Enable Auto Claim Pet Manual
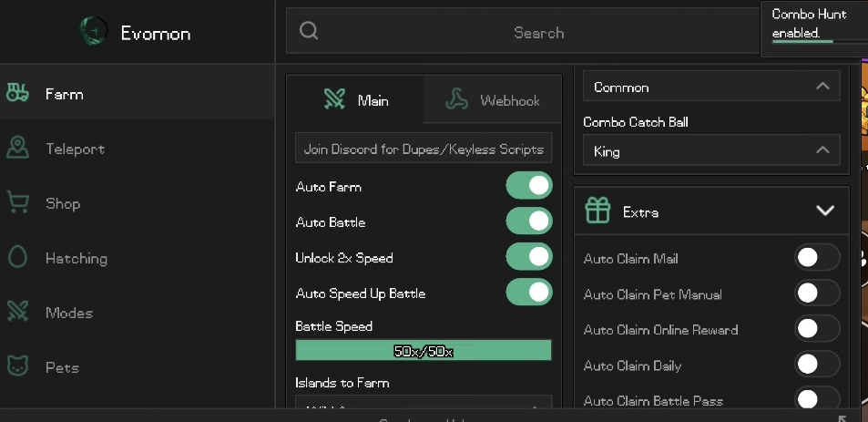 817,293
